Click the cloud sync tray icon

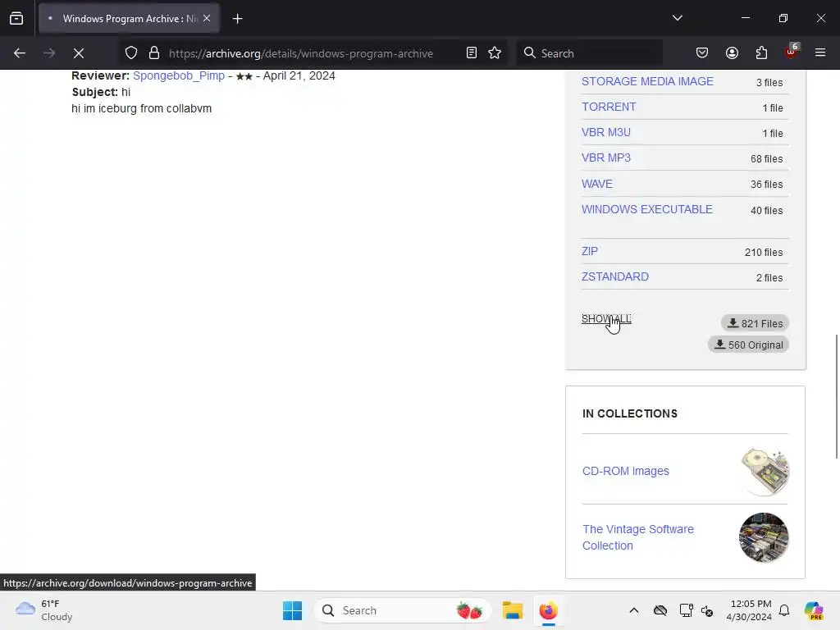coord(660,610)
